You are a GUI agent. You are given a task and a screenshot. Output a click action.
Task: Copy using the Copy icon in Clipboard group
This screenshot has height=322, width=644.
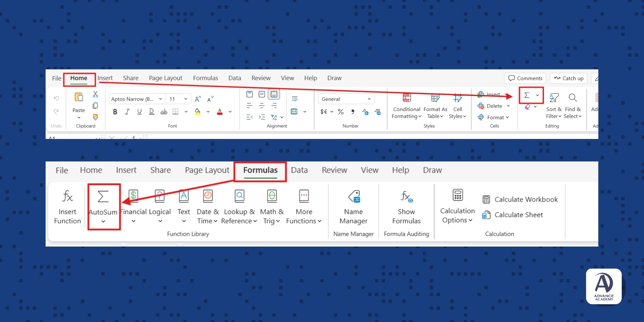point(96,106)
